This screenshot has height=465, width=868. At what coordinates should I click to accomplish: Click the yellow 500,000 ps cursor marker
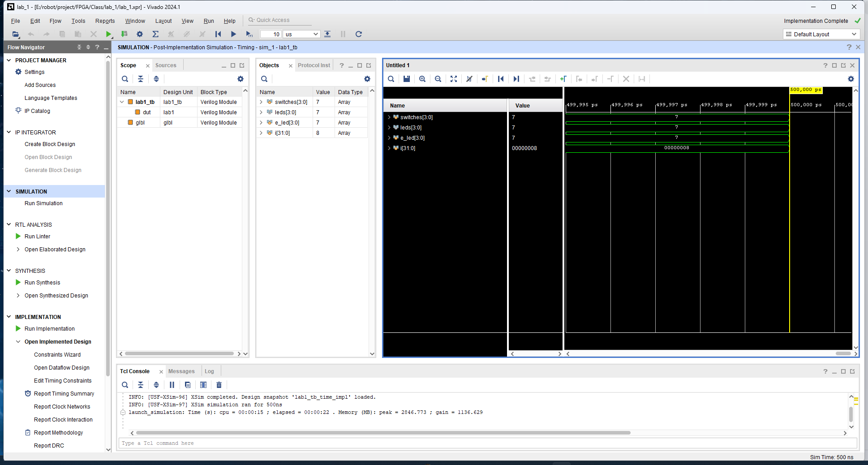coord(806,90)
